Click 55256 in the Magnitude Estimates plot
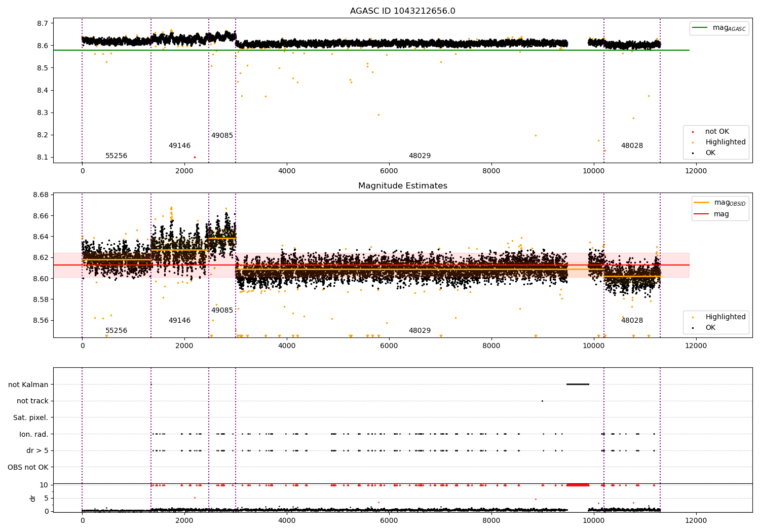 [x=117, y=331]
